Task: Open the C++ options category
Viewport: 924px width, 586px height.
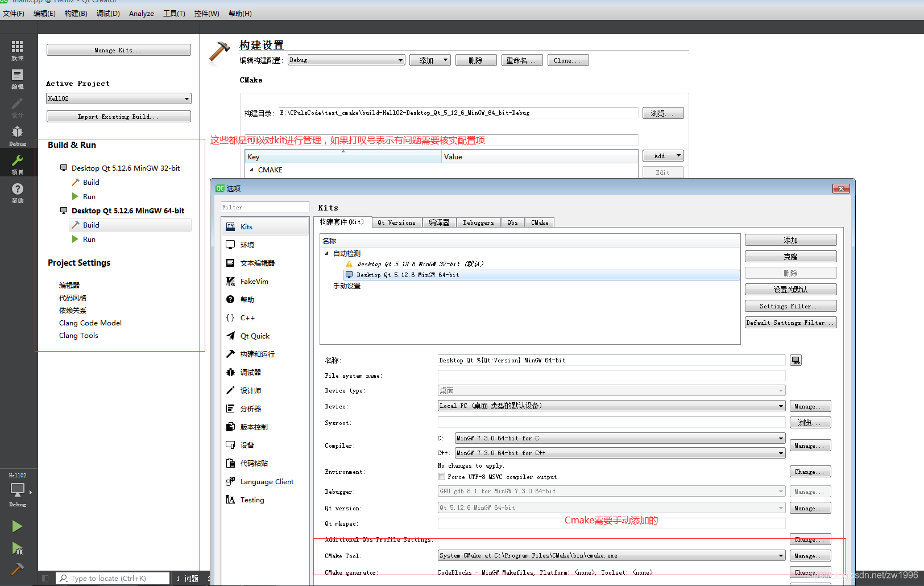Action: coord(265,317)
